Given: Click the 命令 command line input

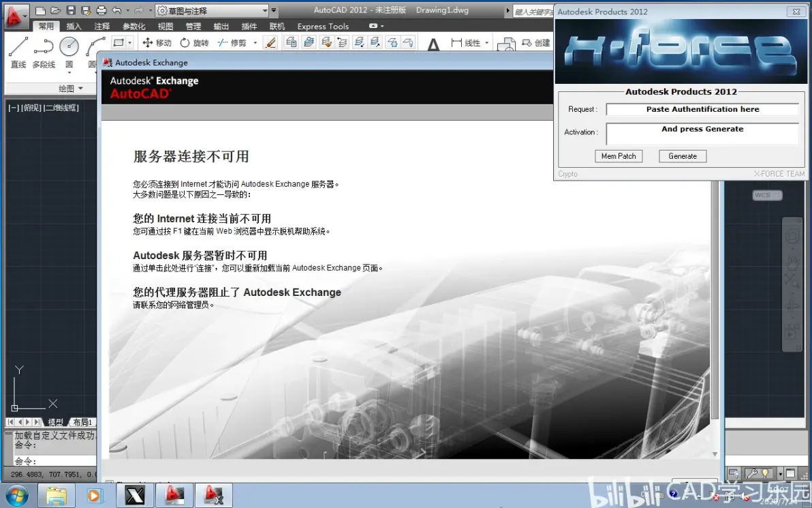Looking at the screenshot, I should pyautogui.click(x=55, y=461).
